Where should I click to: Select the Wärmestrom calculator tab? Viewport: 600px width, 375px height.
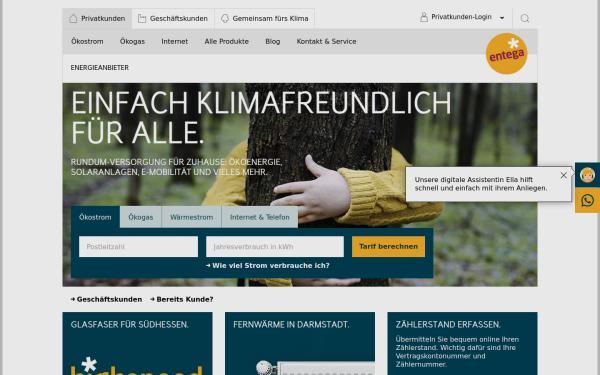[x=192, y=217]
